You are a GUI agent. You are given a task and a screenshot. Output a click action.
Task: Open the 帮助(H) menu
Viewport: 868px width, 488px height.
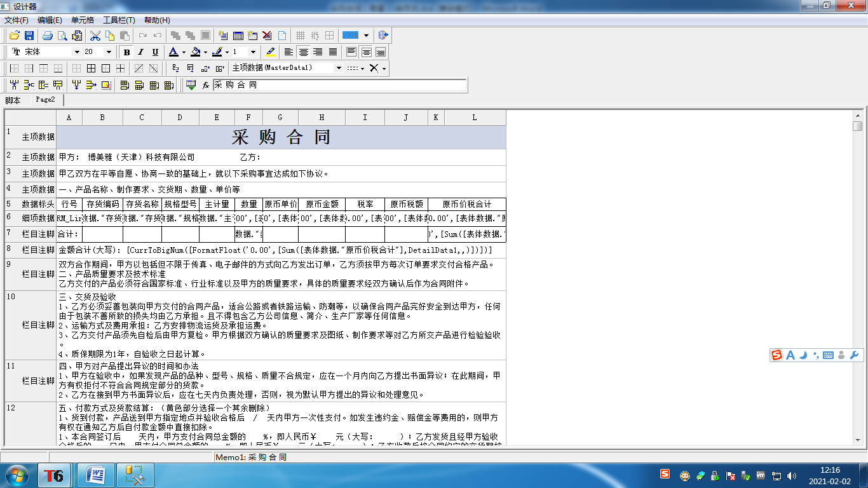point(157,20)
